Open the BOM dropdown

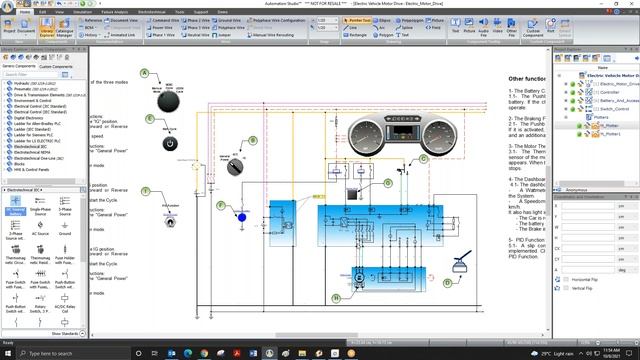[88, 27]
